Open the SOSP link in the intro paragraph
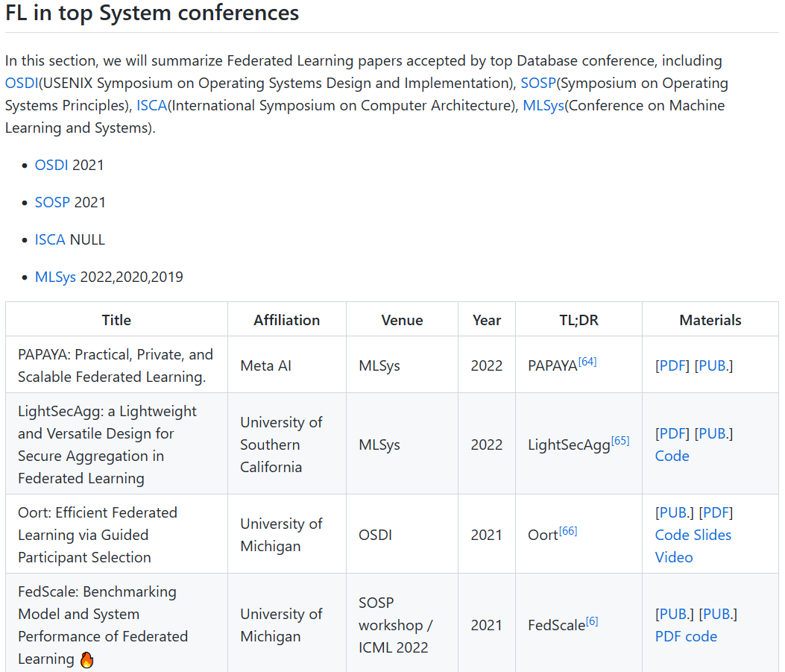The height and width of the screenshot is (672, 785). pyautogui.click(x=537, y=83)
